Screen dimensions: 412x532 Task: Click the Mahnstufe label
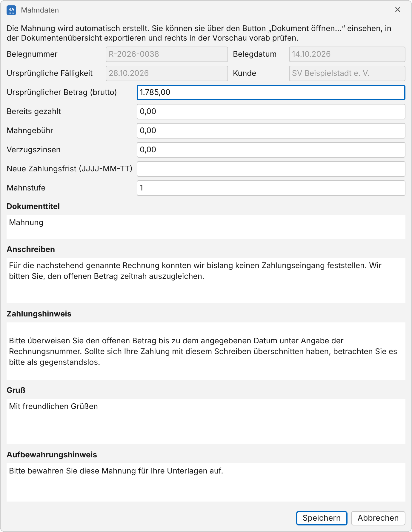coord(26,188)
